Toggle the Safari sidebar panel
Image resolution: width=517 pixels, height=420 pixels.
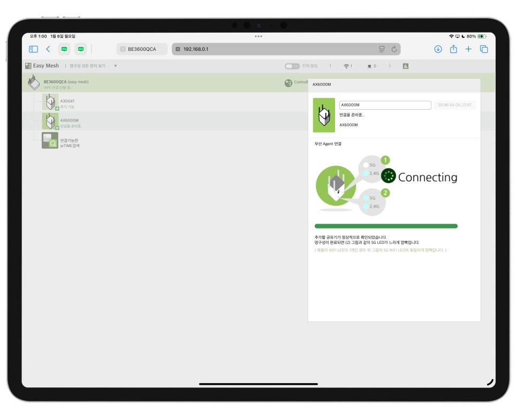(x=33, y=49)
